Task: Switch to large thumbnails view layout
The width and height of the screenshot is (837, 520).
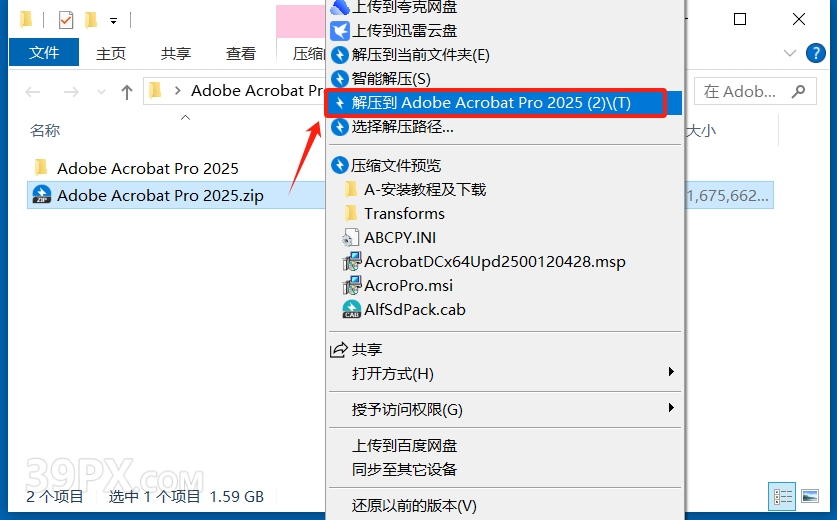Action: coord(810,497)
